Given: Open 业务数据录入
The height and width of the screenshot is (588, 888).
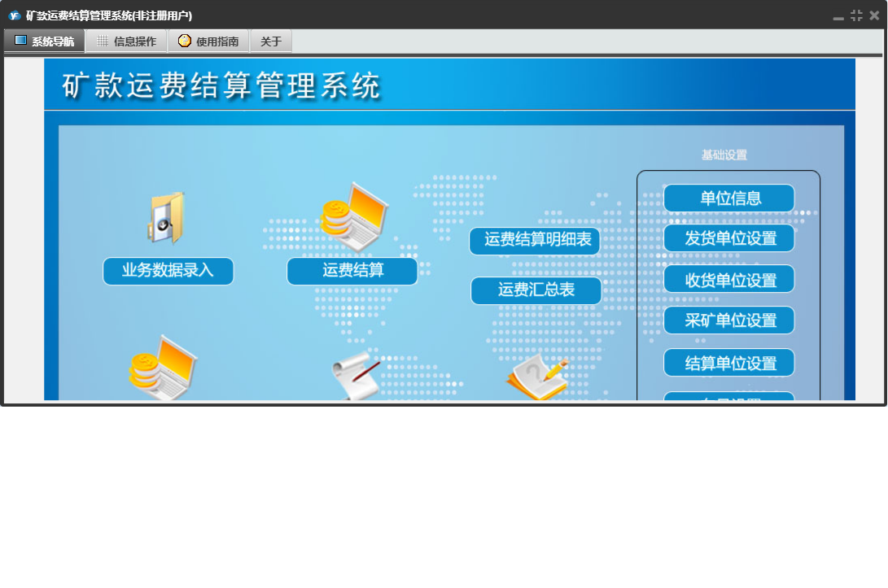Looking at the screenshot, I should [x=168, y=271].
